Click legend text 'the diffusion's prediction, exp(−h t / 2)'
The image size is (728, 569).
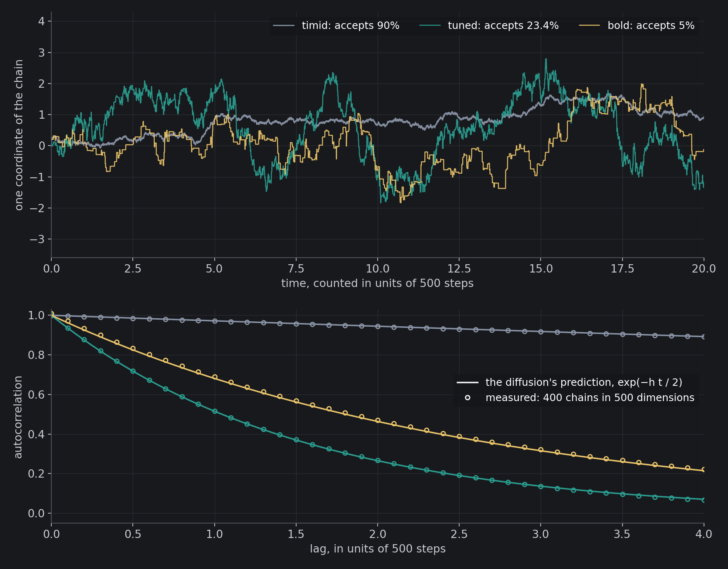584,383
